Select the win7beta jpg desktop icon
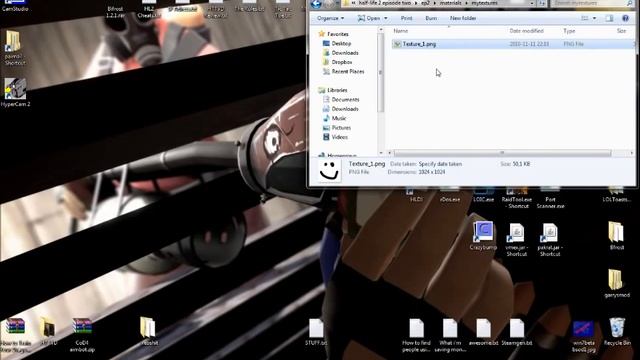This screenshot has height=360, width=640. (x=583, y=336)
